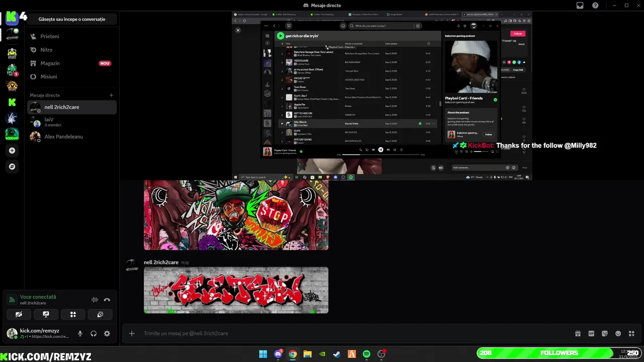Open the white starburst server icon
644x362 pixels.
[x=12, y=118]
